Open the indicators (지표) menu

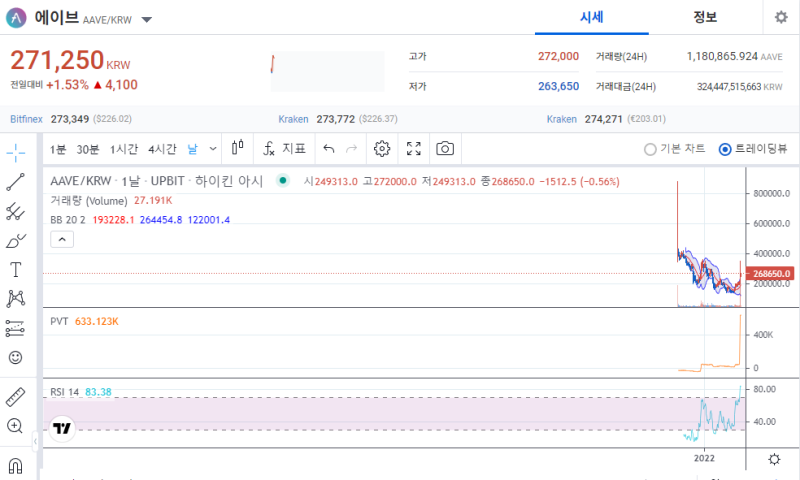coord(284,148)
